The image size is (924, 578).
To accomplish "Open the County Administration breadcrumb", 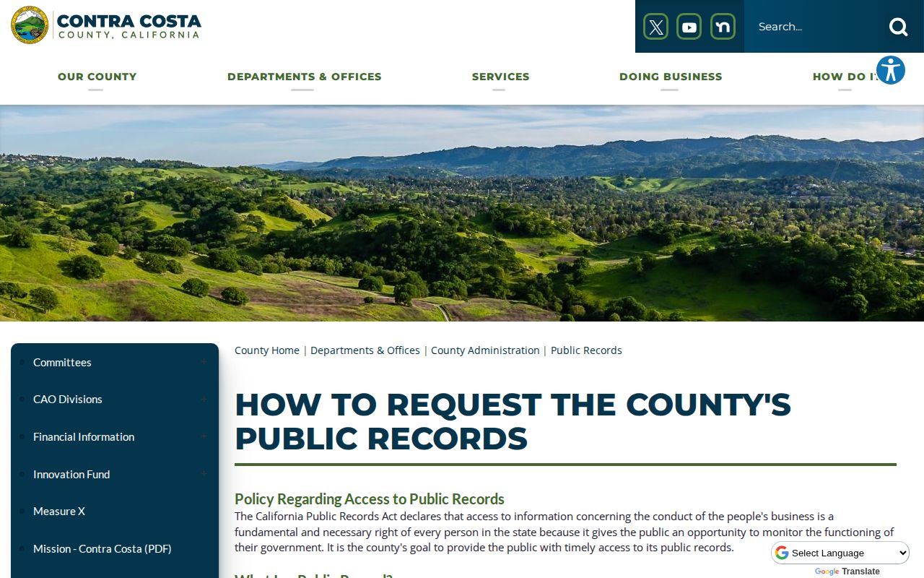I will pyautogui.click(x=485, y=350).
